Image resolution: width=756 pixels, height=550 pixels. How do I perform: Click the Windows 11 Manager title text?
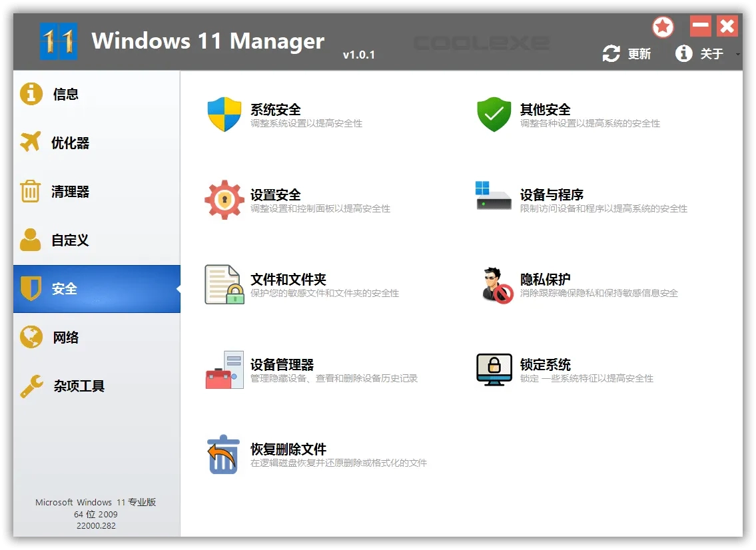pos(208,41)
